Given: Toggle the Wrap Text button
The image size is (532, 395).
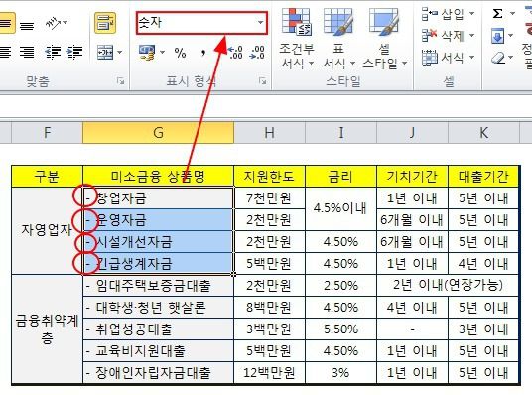Looking at the screenshot, I should click(x=105, y=23).
